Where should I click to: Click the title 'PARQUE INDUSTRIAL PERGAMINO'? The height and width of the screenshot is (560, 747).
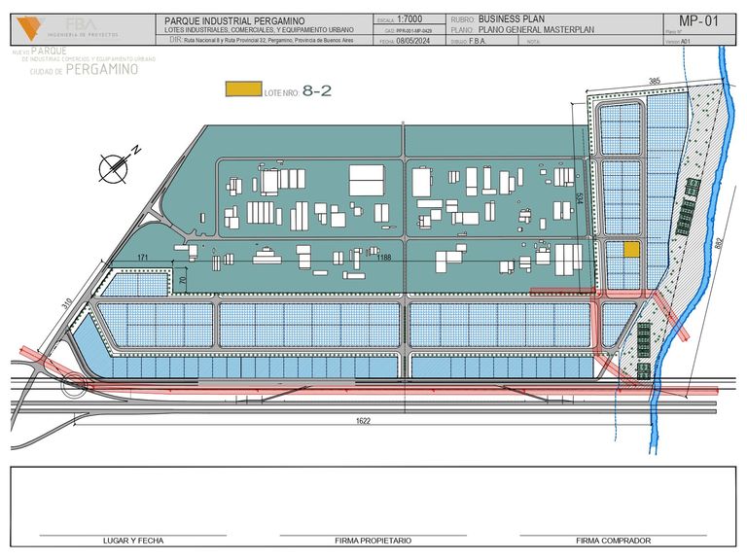tap(234, 21)
